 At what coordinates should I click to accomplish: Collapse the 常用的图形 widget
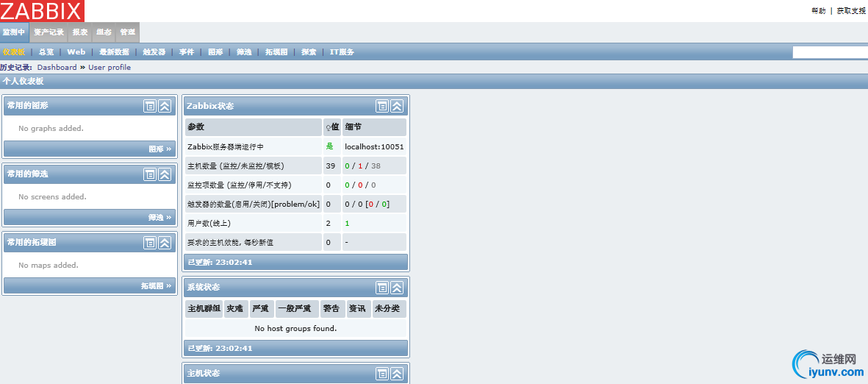(165, 106)
